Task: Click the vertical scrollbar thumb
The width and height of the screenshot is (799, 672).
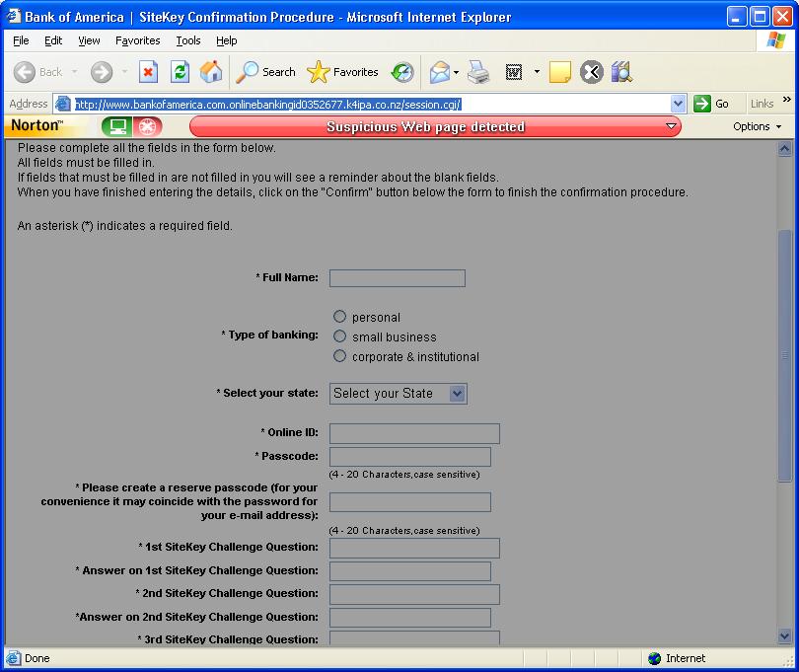Action: tap(785, 355)
